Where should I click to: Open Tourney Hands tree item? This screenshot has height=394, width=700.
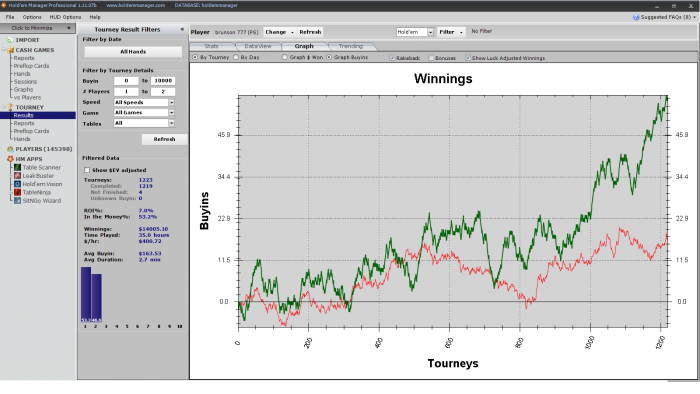point(22,139)
